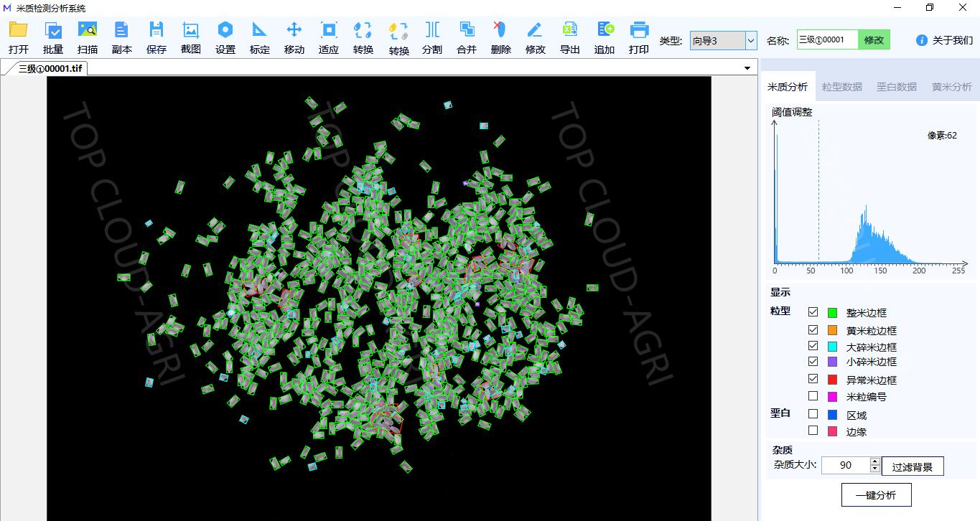
Task: Expand the document tab list arrow
Action: [x=747, y=68]
